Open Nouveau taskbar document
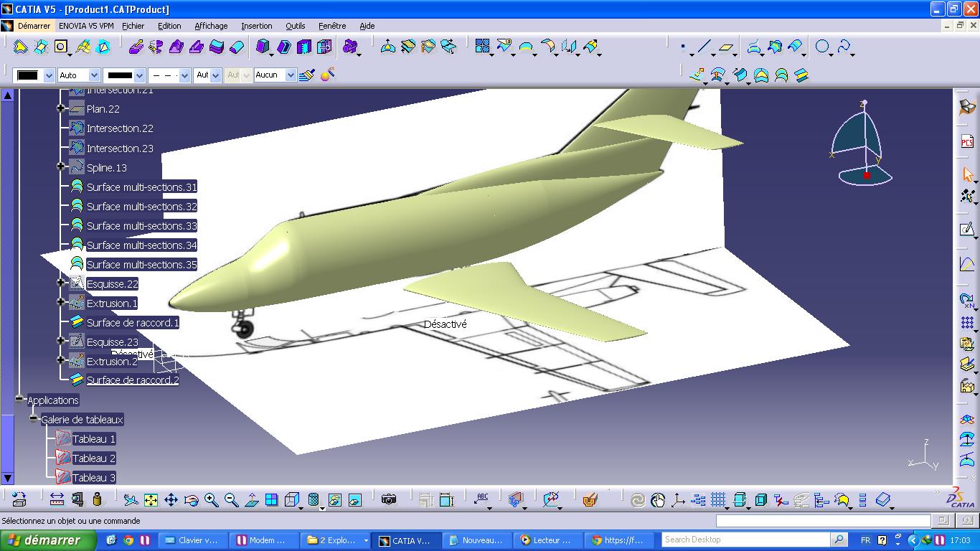The width and height of the screenshot is (980, 551). tap(477, 540)
